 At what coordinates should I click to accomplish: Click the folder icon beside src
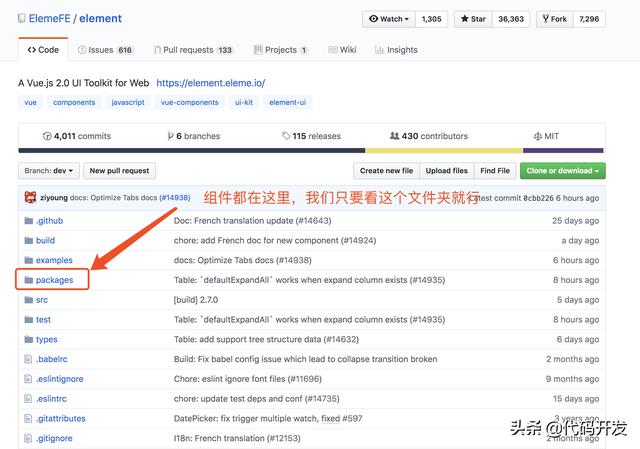click(29, 300)
